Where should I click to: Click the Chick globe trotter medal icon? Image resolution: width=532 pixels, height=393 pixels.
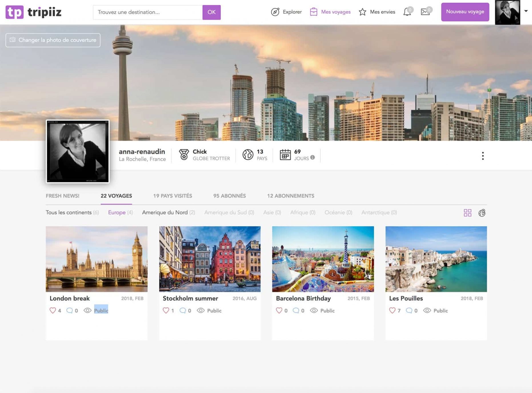pyautogui.click(x=184, y=155)
